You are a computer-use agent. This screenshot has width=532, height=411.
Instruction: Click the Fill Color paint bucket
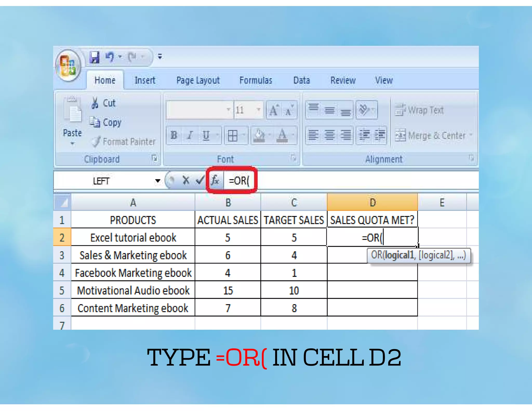pyautogui.click(x=259, y=135)
